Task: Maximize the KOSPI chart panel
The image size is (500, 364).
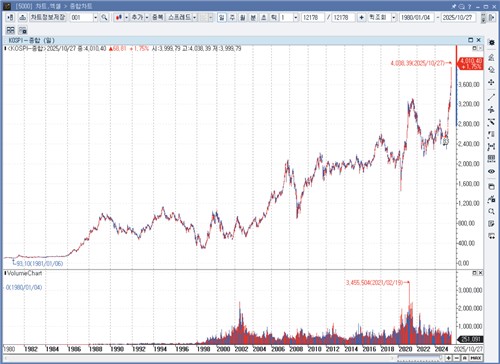Action: 471,40
